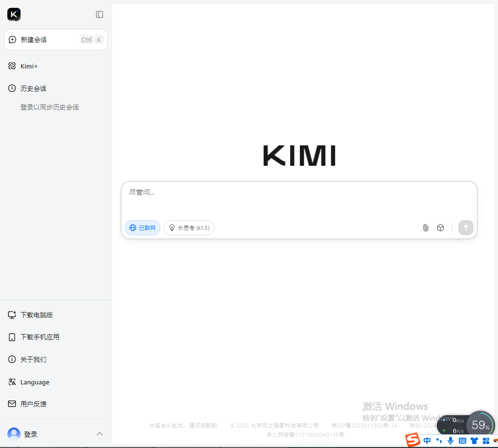The width and height of the screenshot is (498, 448).
Task: Click the © 2025 北京月之暗面科技有限公司 text
Action: [274, 426]
